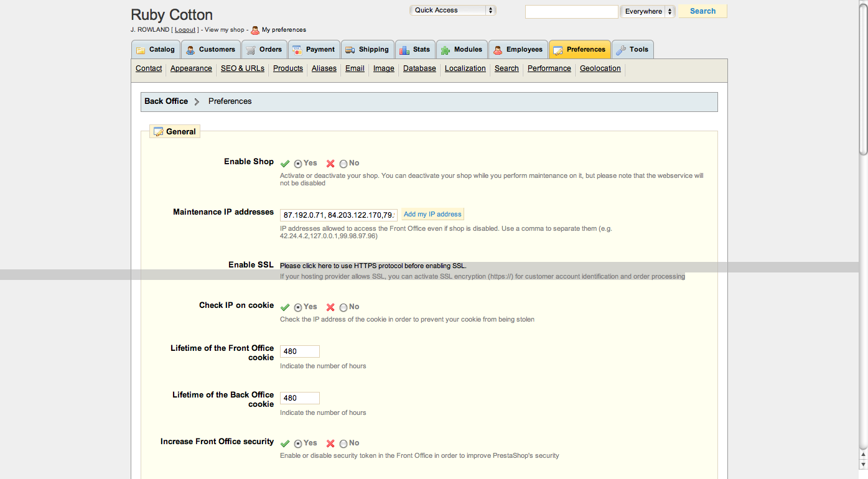Select Yes for Enable Shop
Screen dimensions: 868x479
(x=298, y=164)
